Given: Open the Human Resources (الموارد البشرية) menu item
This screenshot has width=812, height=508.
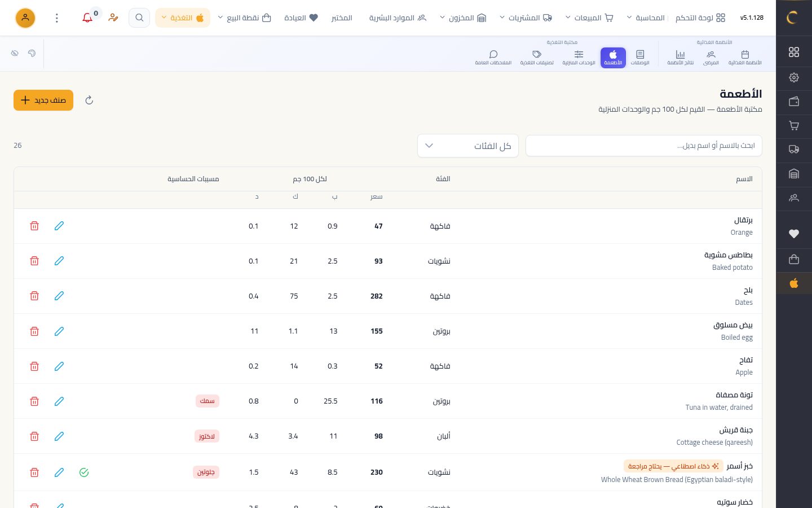Looking at the screenshot, I should click(398, 18).
